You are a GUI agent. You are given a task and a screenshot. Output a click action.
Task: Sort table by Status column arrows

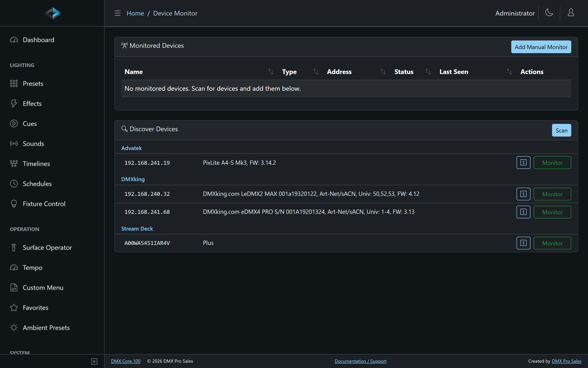[x=428, y=72]
